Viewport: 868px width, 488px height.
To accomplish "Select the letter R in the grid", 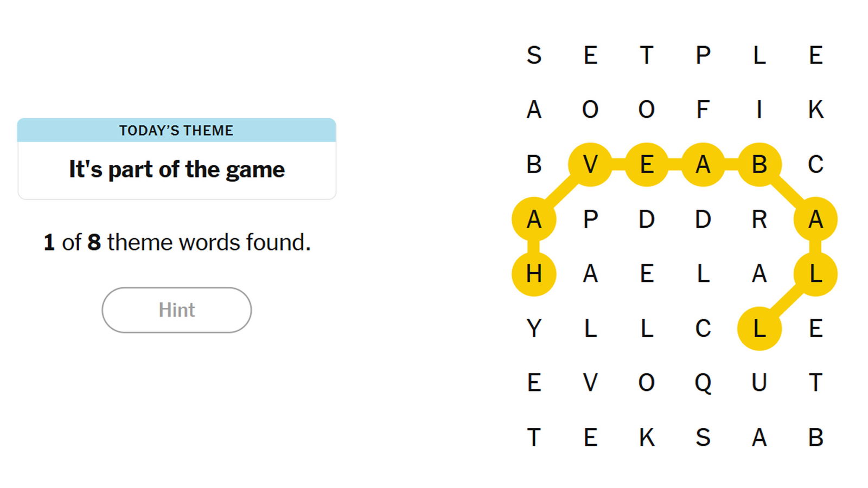I will 759,220.
